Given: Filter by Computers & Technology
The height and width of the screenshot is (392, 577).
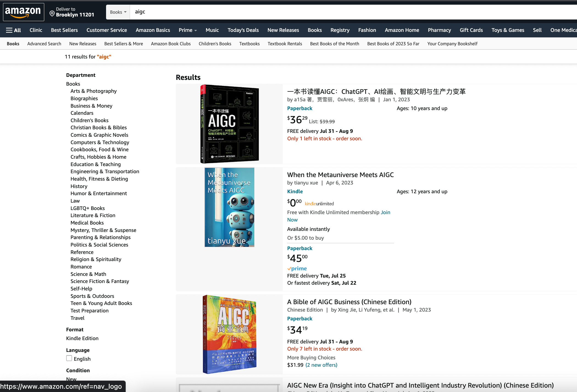Looking at the screenshot, I should pyautogui.click(x=100, y=142).
